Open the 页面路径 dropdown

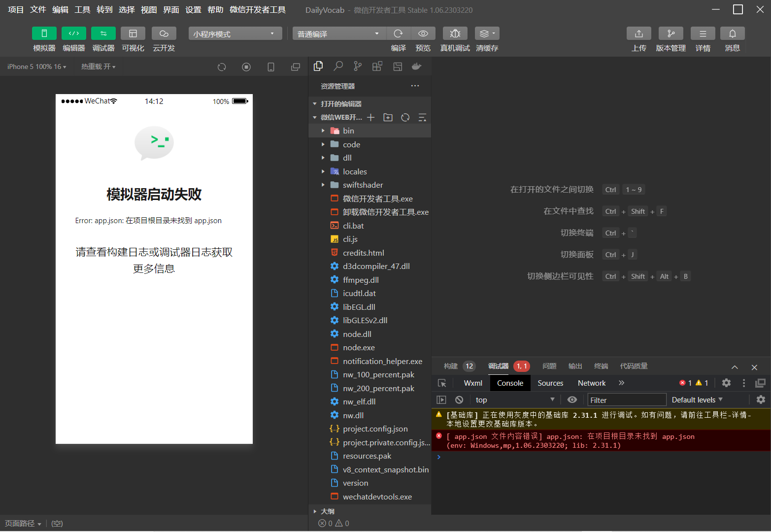pos(23,523)
